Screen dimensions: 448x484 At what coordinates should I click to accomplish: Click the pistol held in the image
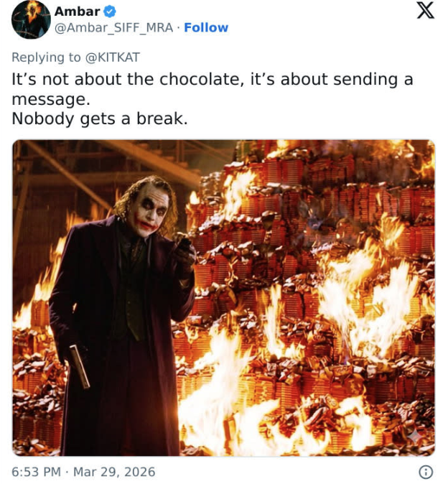[79, 366]
